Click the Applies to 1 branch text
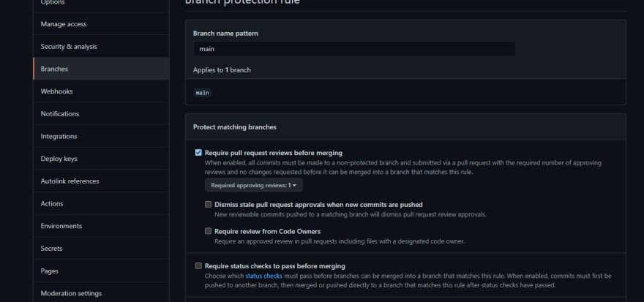Image resolution: width=644 pixels, height=302 pixels. (x=222, y=69)
